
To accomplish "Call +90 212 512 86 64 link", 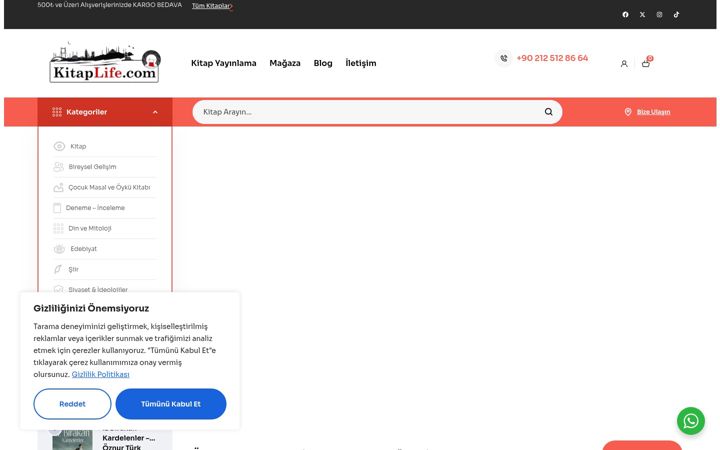I will (552, 58).
